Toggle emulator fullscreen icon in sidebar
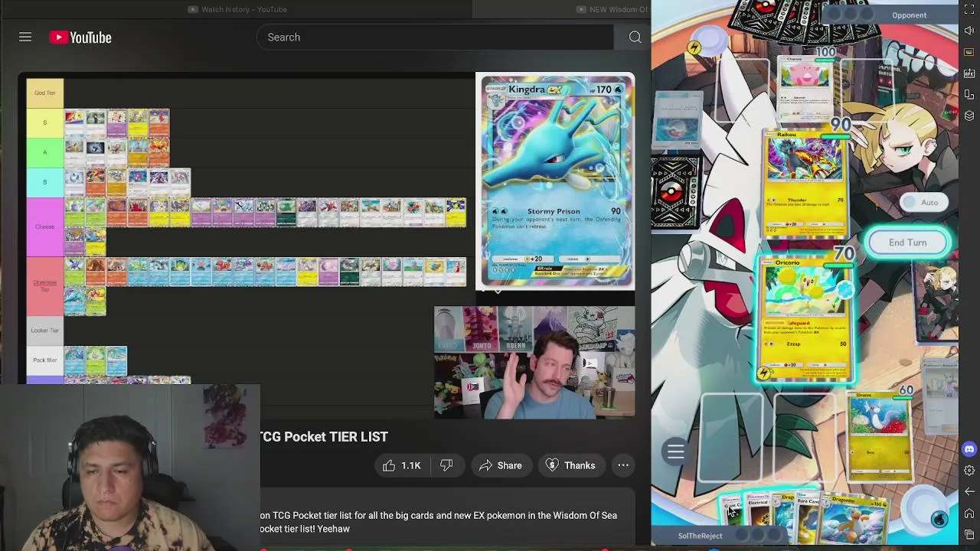Image resolution: width=980 pixels, height=551 pixels. click(x=969, y=11)
